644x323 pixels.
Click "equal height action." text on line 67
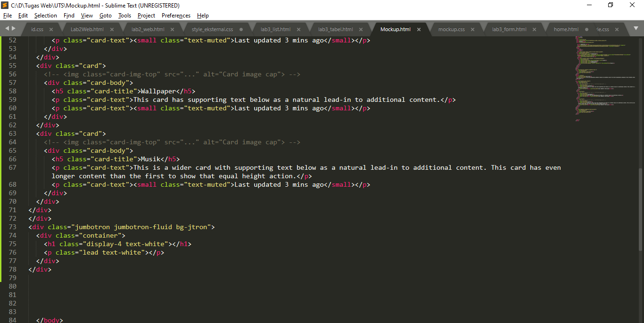coord(257,176)
